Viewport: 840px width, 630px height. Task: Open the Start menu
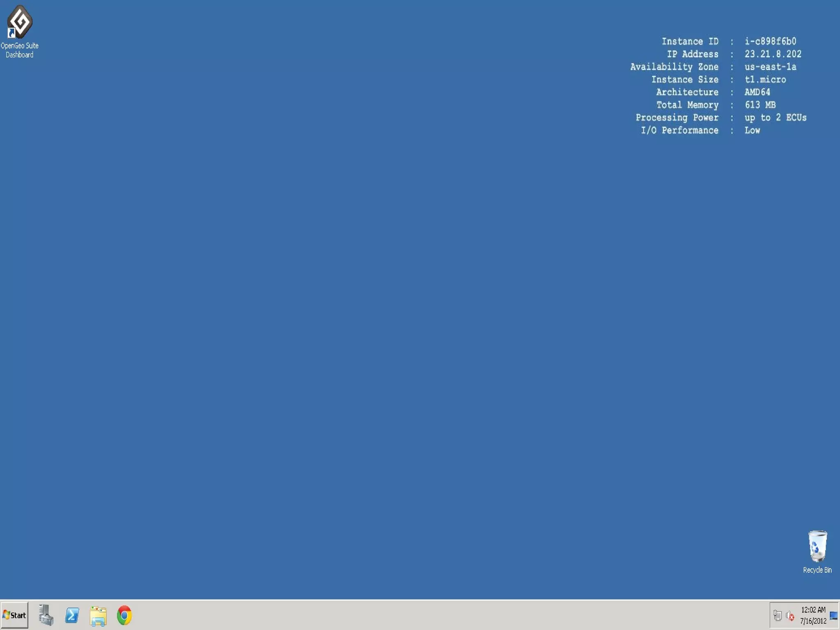pos(15,615)
